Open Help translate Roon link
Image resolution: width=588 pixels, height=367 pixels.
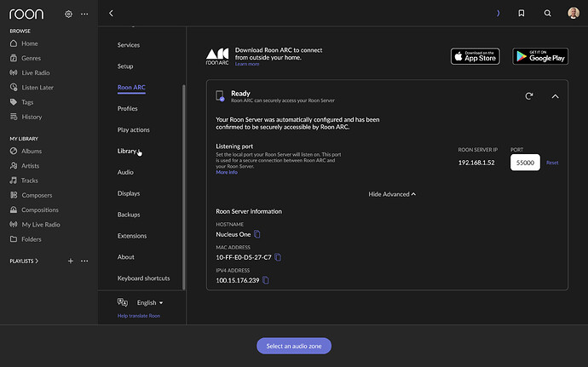click(139, 316)
